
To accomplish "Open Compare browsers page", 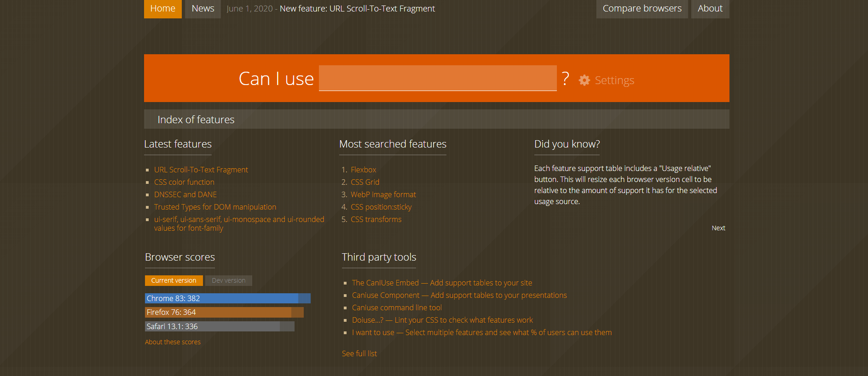I will pyautogui.click(x=642, y=9).
